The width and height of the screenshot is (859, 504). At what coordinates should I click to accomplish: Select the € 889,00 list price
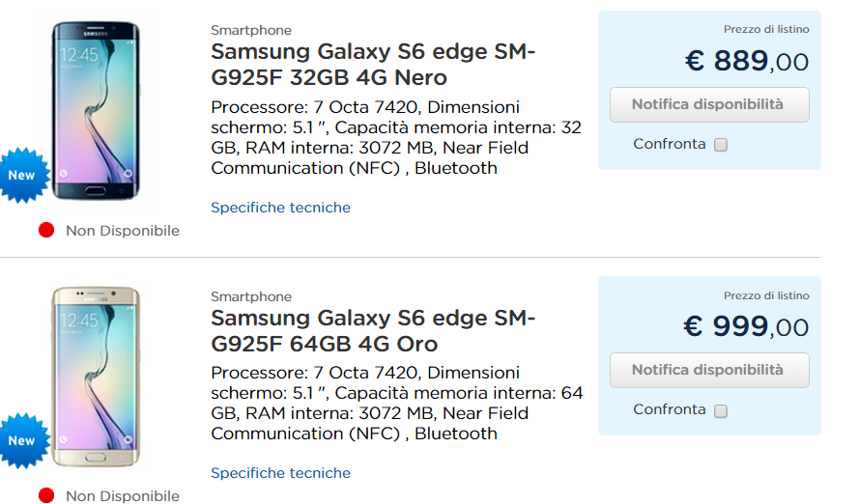[x=746, y=62]
